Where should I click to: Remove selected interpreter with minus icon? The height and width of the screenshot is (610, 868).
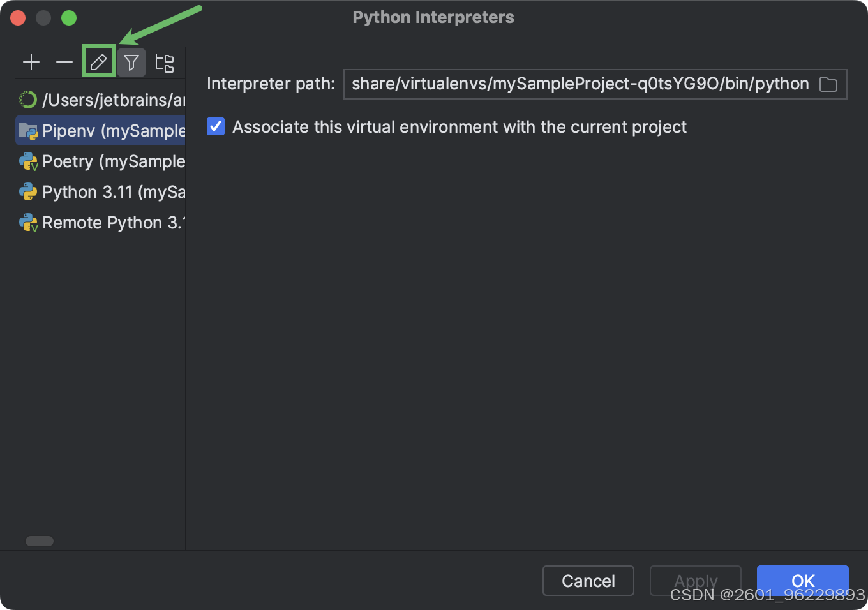click(x=64, y=62)
